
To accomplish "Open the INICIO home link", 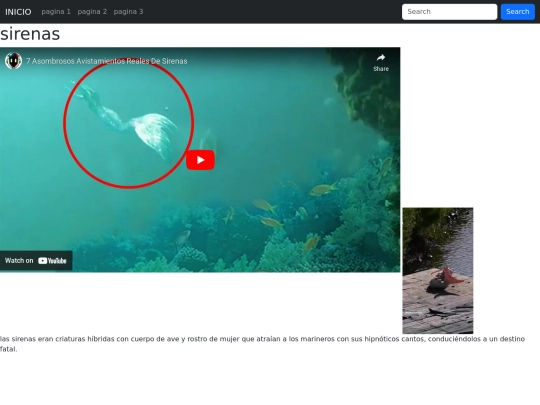I will click(18, 12).
